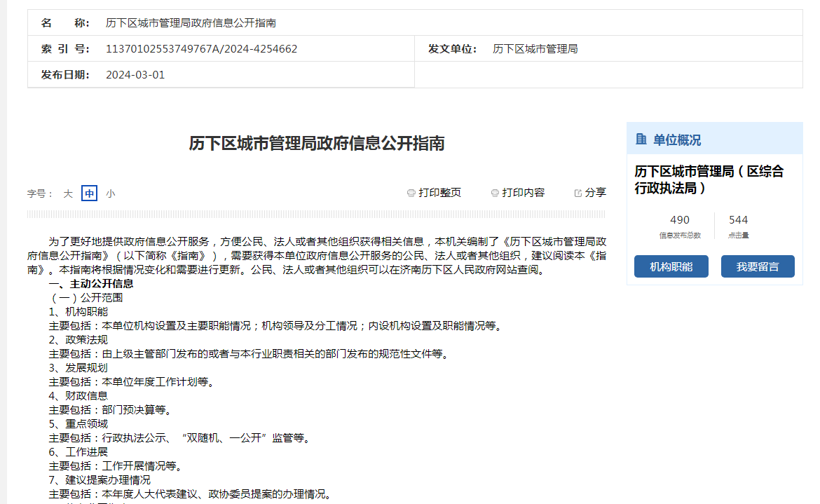Set font size to 小

click(x=110, y=193)
